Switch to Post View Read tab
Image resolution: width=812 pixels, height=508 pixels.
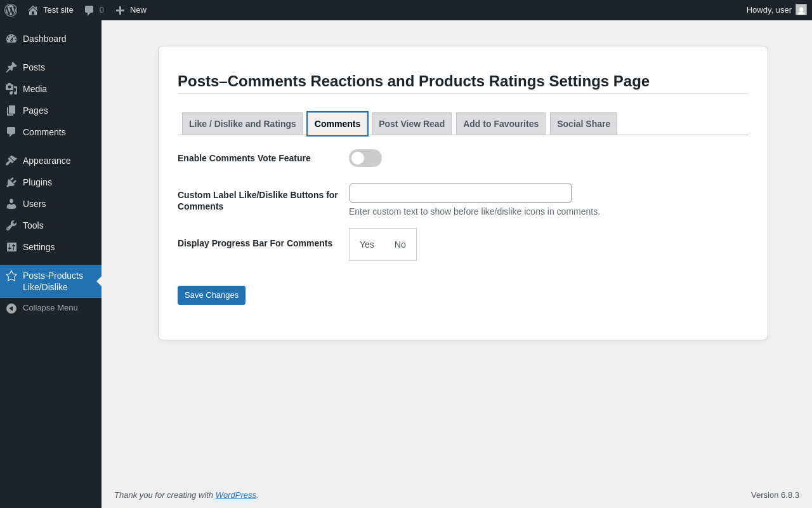(x=412, y=124)
